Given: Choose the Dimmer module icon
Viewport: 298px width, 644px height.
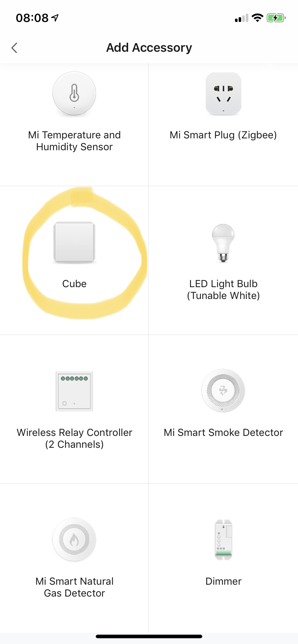Looking at the screenshot, I should point(223,539).
